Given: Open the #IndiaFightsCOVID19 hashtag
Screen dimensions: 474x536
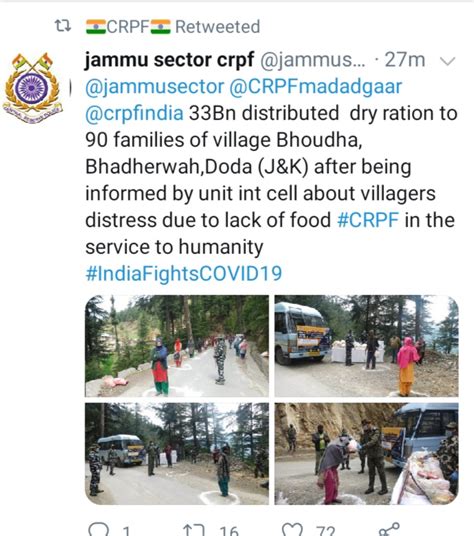Looking at the screenshot, I should (x=184, y=273).
